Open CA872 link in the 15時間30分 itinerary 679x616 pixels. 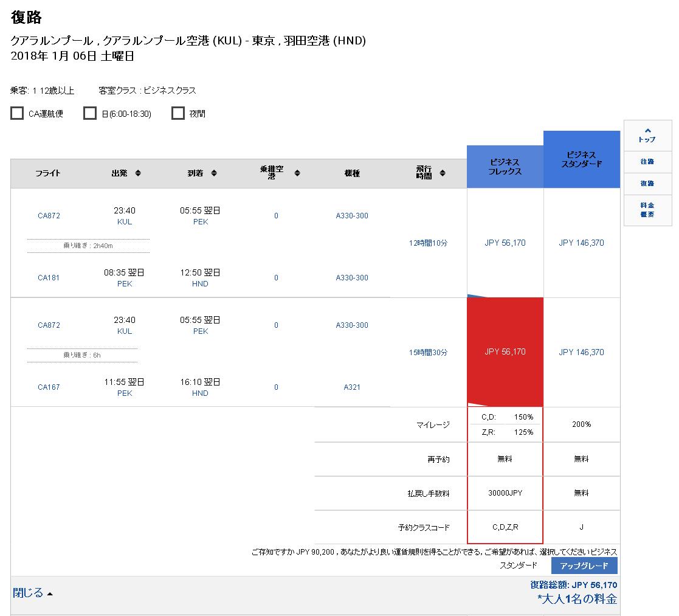tap(49, 325)
